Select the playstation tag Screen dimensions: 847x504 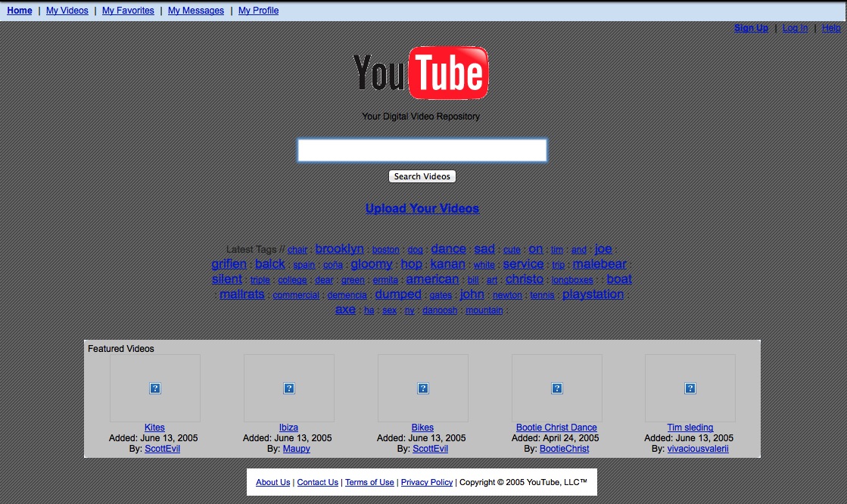[593, 294]
